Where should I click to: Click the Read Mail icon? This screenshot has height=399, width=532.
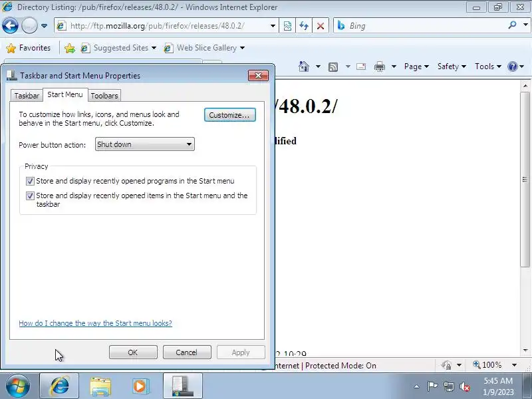click(361, 66)
